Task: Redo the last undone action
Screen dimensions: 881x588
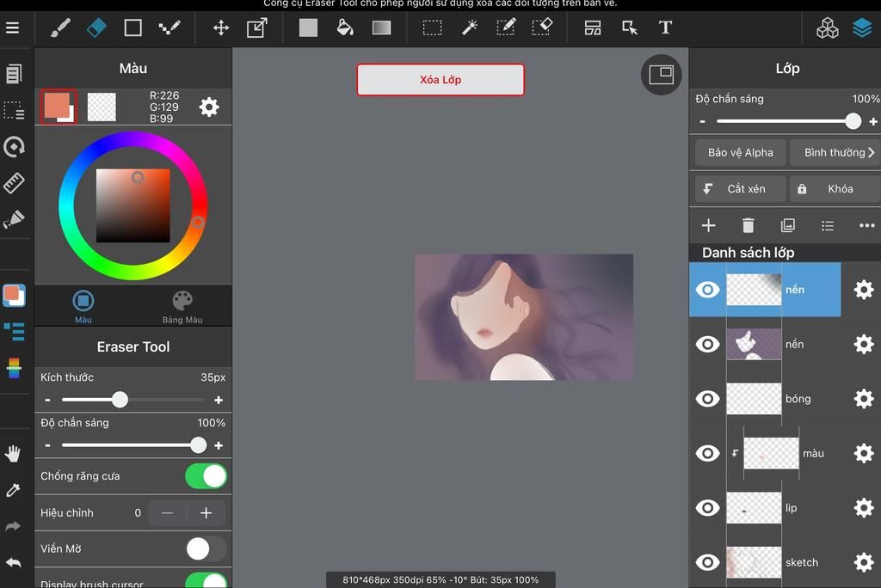Action: pyautogui.click(x=13, y=526)
